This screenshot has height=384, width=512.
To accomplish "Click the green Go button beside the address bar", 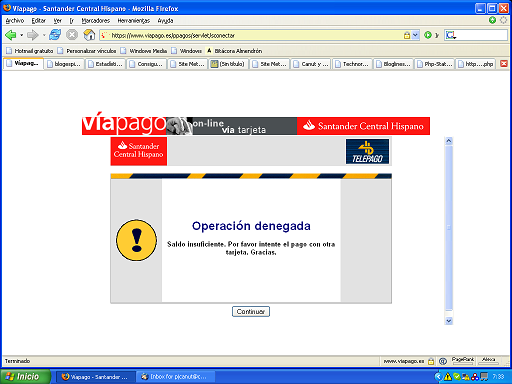I will 428,35.
